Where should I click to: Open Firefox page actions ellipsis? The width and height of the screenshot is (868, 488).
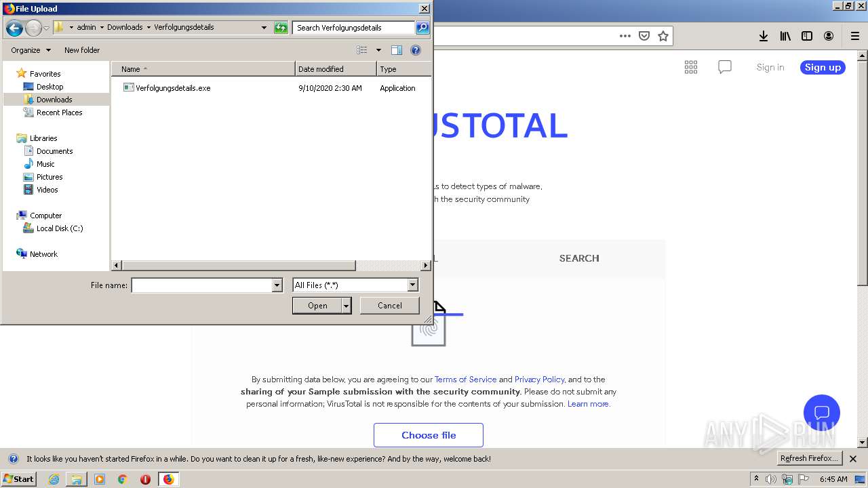point(625,36)
